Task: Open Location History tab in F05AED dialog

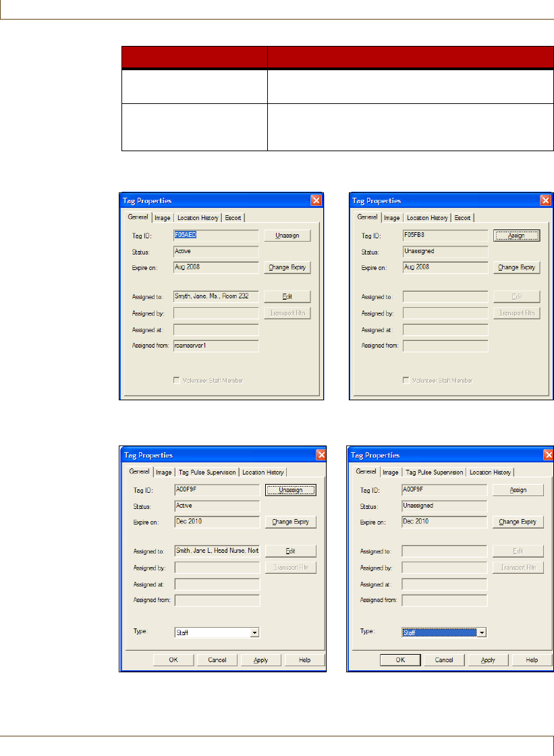Action: point(198,218)
